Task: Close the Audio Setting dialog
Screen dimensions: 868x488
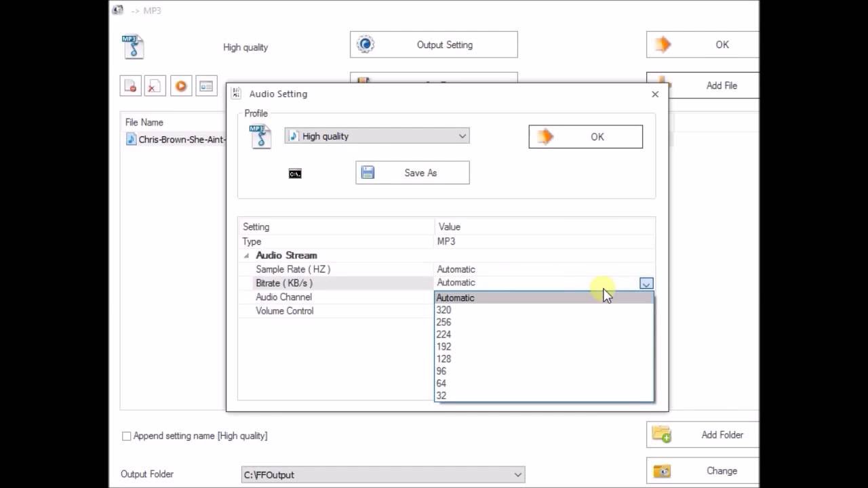Action: 655,94
